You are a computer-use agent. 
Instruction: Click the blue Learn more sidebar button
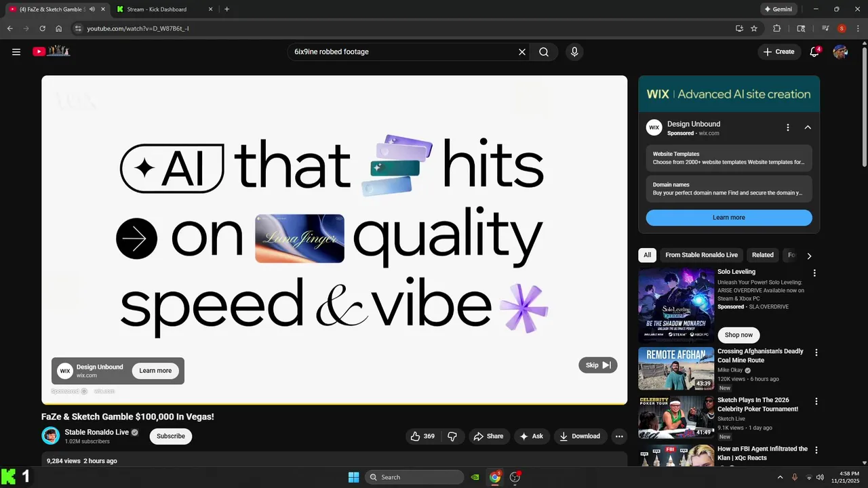(729, 218)
